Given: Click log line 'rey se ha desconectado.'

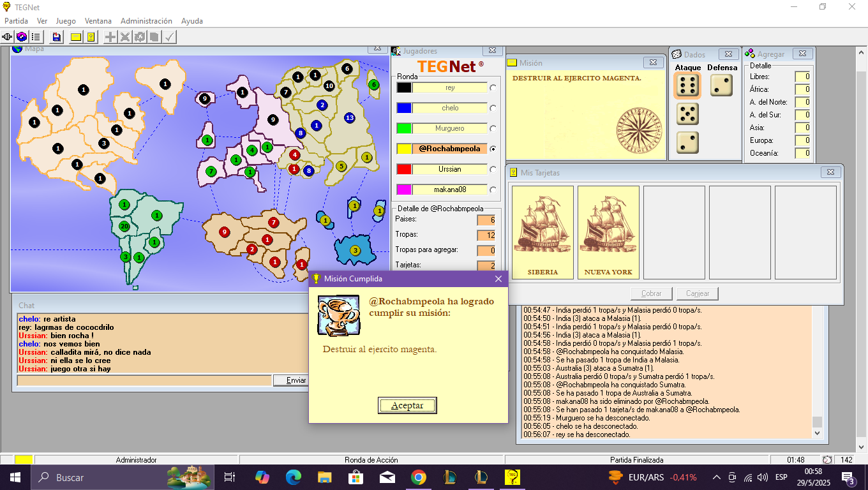Looking at the screenshot, I should pos(577,434).
